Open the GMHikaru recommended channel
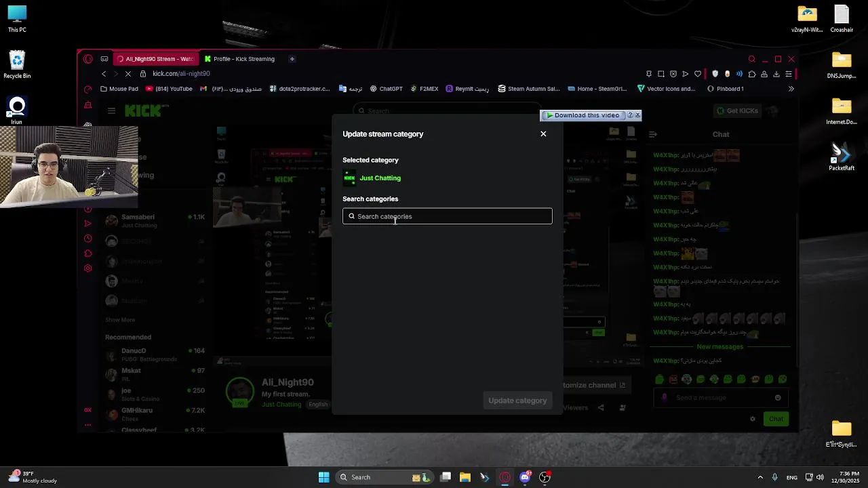The height and width of the screenshot is (488, 868). (x=156, y=413)
